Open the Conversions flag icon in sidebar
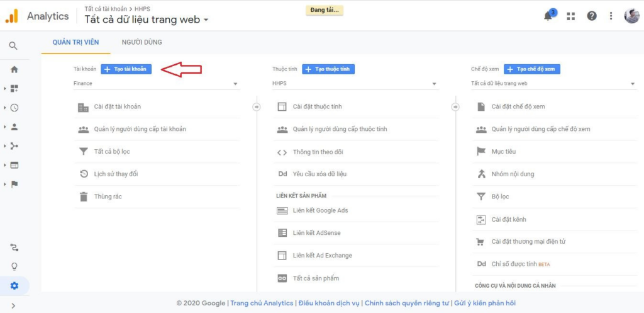Viewport: 644px width, 313px height. (x=14, y=184)
